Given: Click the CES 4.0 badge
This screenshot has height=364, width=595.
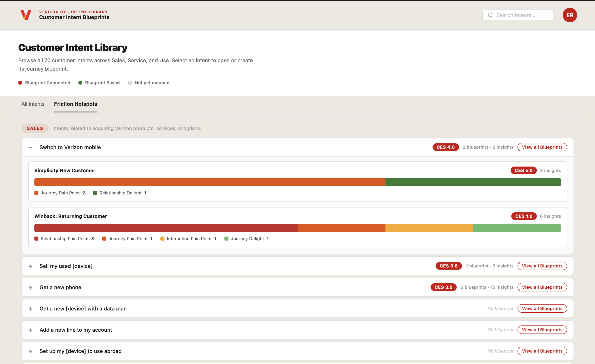Looking at the screenshot, I should coord(445,147).
